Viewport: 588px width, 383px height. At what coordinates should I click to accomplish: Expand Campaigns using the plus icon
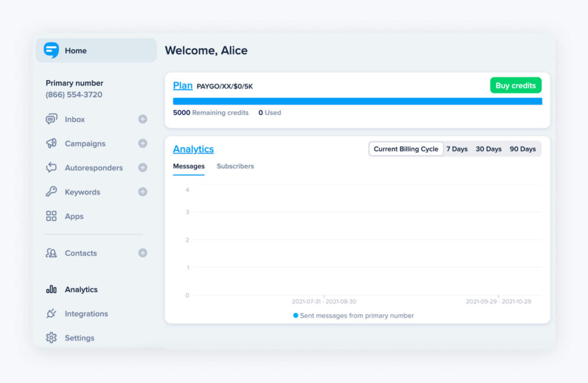pyautogui.click(x=142, y=144)
